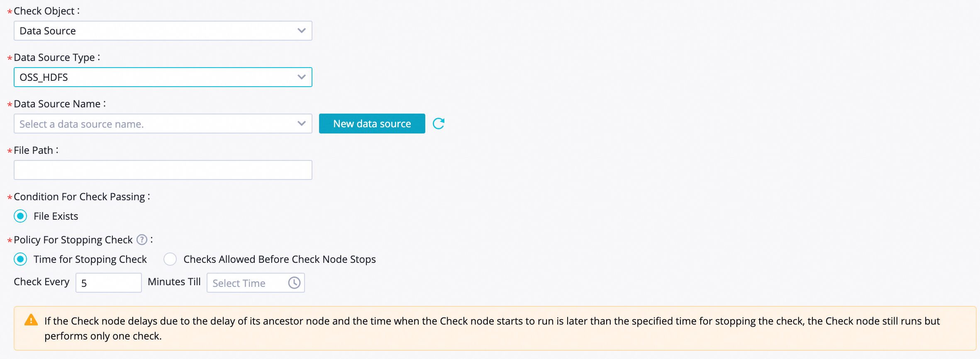Click the Checks Allowed Before Check Node Stops label
980x359 pixels.
(x=279, y=259)
